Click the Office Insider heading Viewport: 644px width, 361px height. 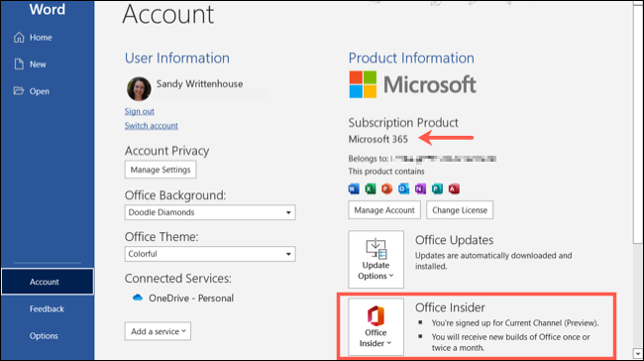point(450,307)
